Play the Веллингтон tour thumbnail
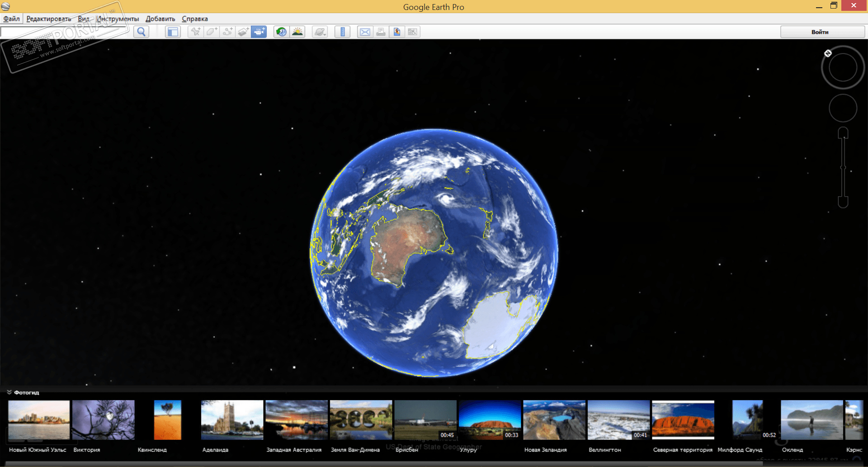This screenshot has width=868, height=467. pos(619,420)
